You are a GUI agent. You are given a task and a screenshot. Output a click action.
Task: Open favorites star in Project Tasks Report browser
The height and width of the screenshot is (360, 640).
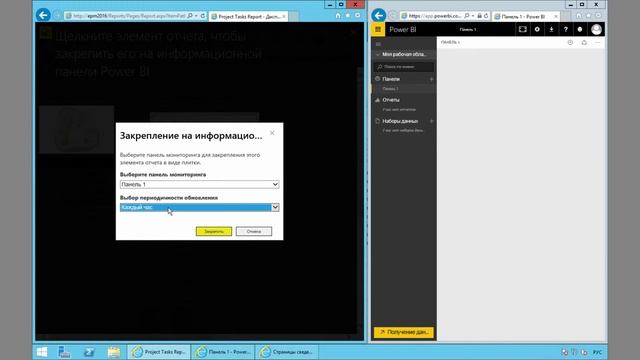tap(348, 16)
